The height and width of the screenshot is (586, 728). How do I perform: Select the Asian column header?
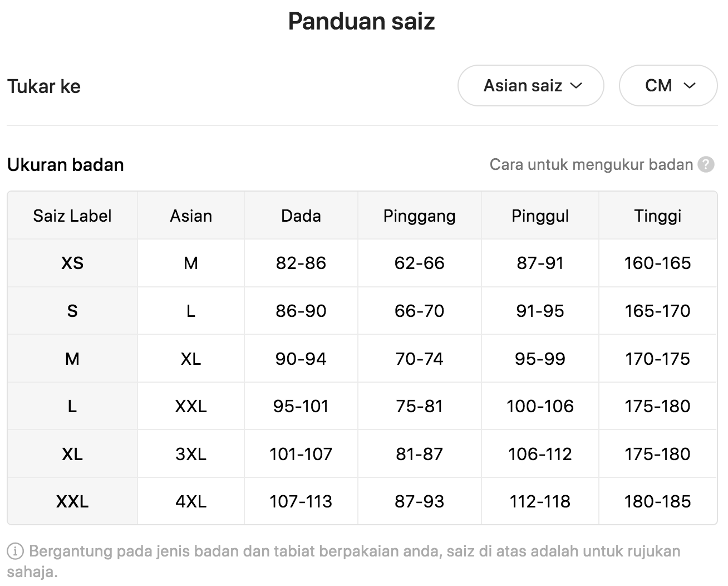pyautogui.click(x=191, y=216)
